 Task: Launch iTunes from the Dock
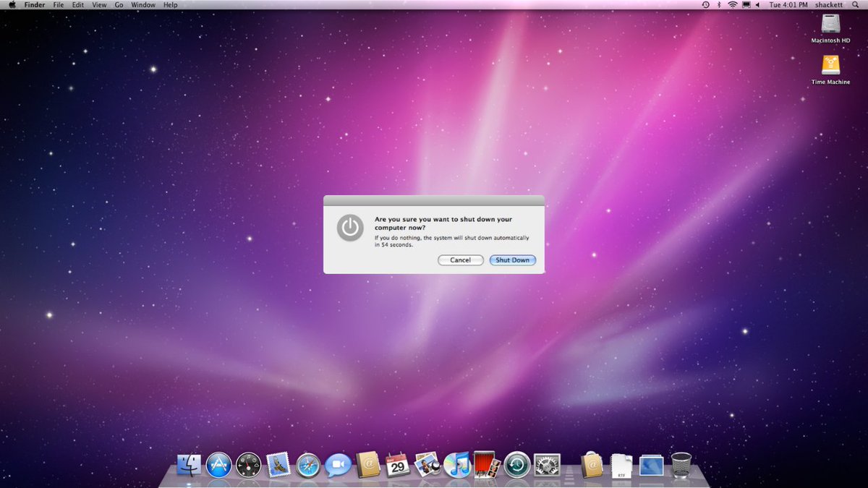(457, 465)
